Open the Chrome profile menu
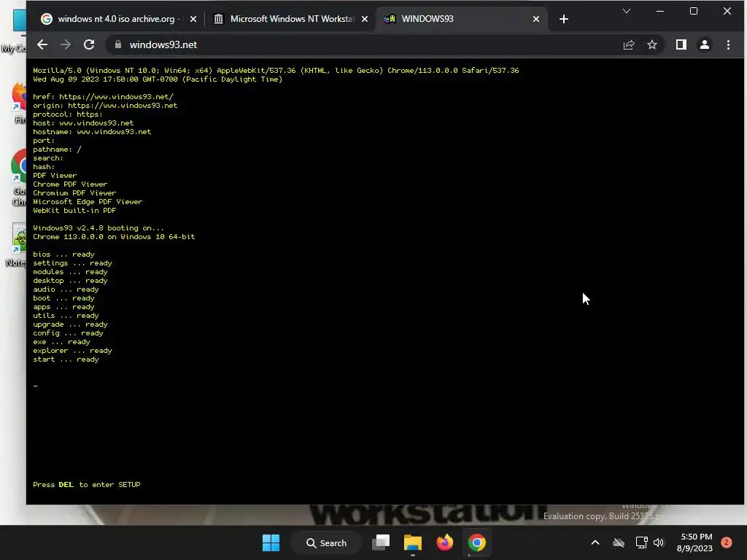The width and height of the screenshot is (747, 560). (x=705, y=44)
